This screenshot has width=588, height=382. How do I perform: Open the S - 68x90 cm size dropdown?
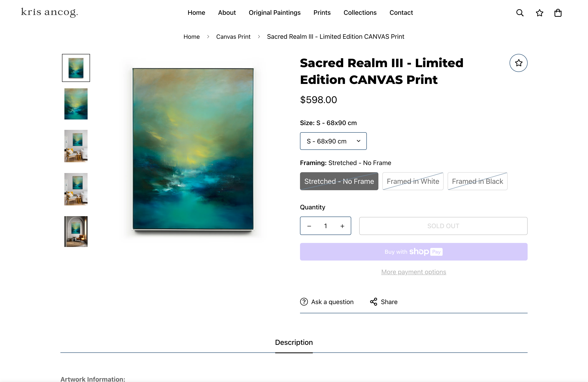pyautogui.click(x=333, y=141)
